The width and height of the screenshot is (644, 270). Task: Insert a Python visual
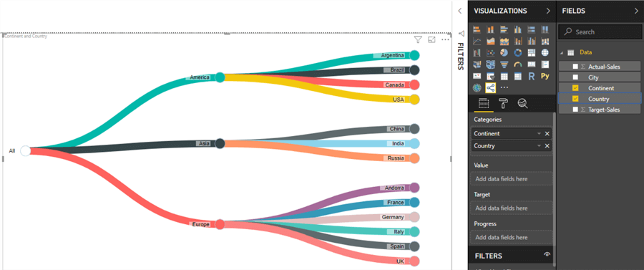click(545, 76)
